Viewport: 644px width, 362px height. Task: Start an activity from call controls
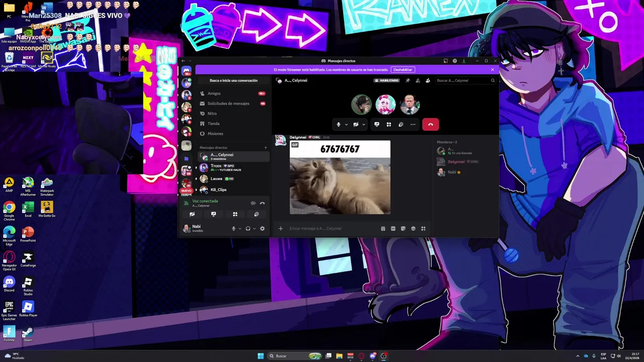point(389,124)
